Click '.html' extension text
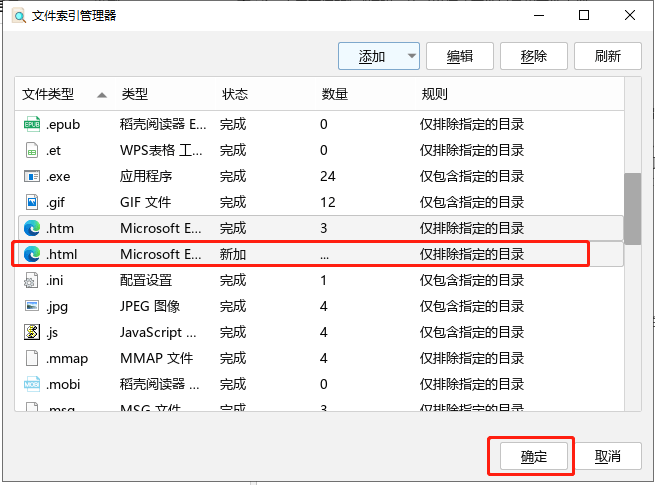The image size is (655, 485). [61, 254]
